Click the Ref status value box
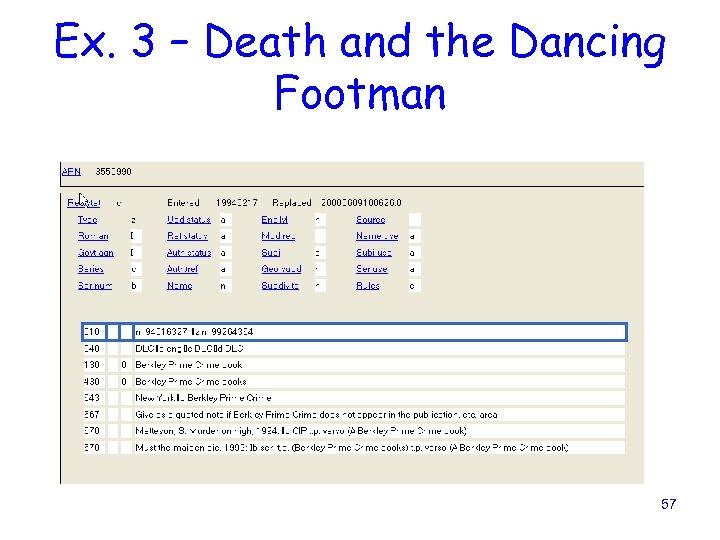The width and height of the screenshot is (720, 540). 225,236
